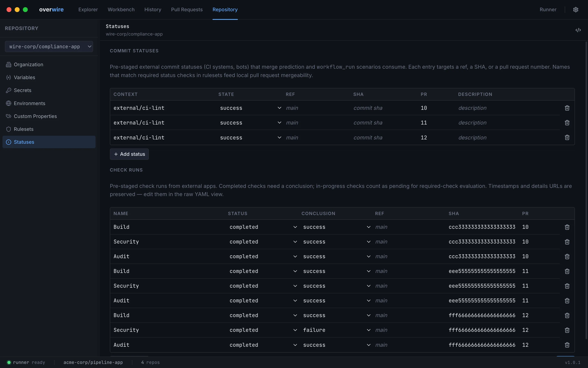Click the Organization building icon

[x=9, y=64]
